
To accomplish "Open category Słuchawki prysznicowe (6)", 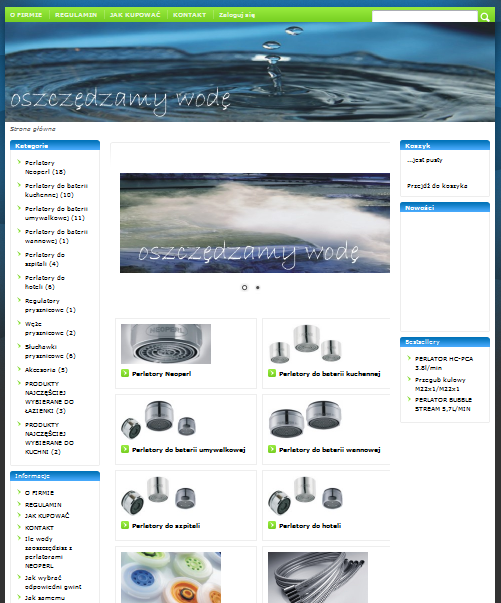I will pos(50,351).
